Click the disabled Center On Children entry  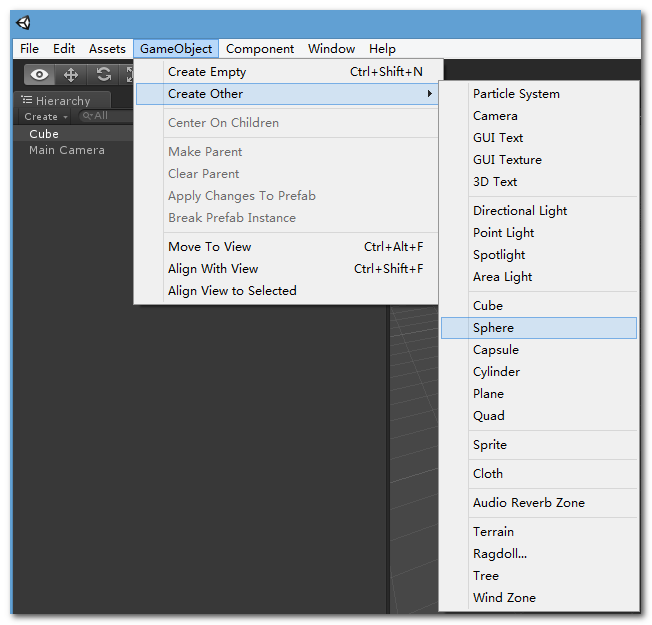click(287, 123)
